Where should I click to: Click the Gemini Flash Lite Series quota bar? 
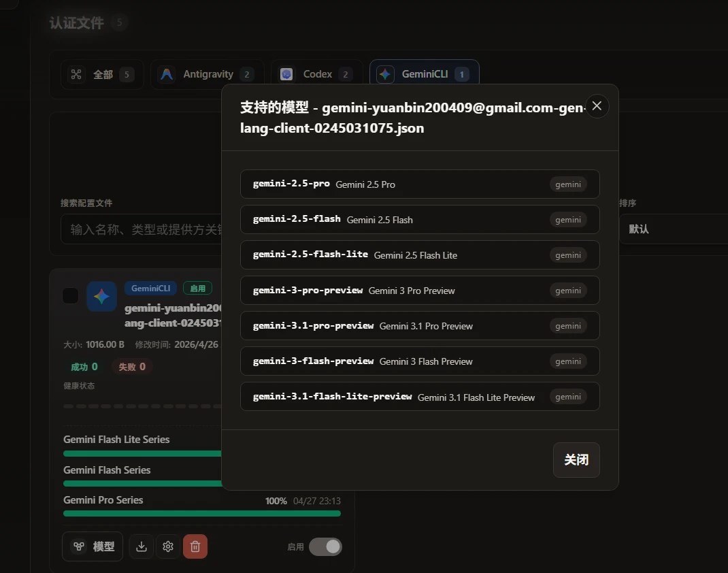(142, 454)
